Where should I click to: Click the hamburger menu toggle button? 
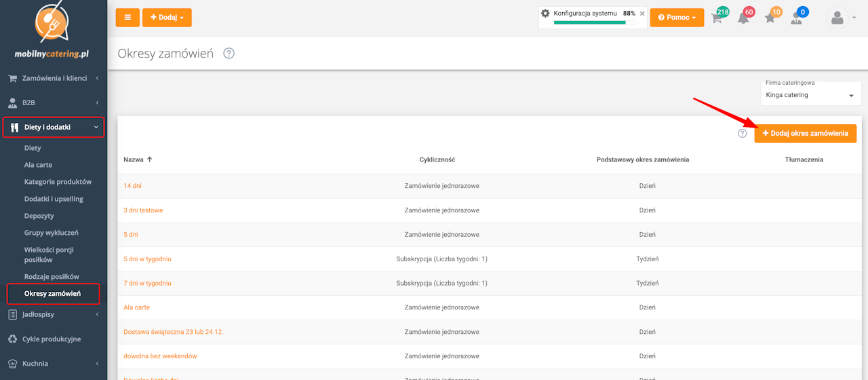[127, 18]
